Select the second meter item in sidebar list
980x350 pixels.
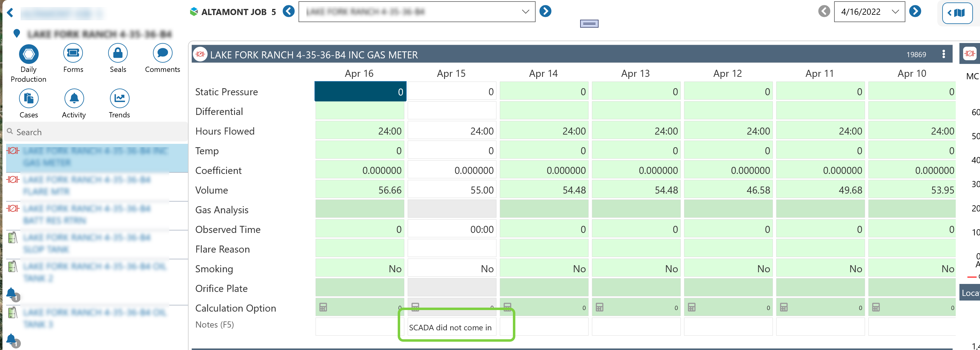click(88, 186)
